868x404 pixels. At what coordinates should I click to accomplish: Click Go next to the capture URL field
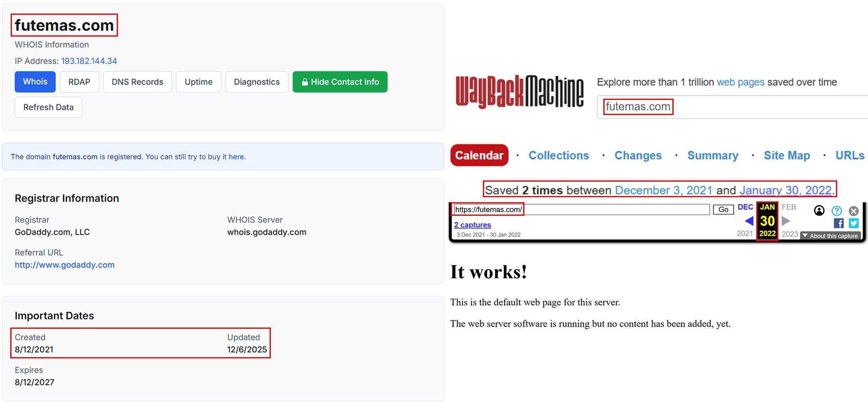pyautogui.click(x=723, y=210)
